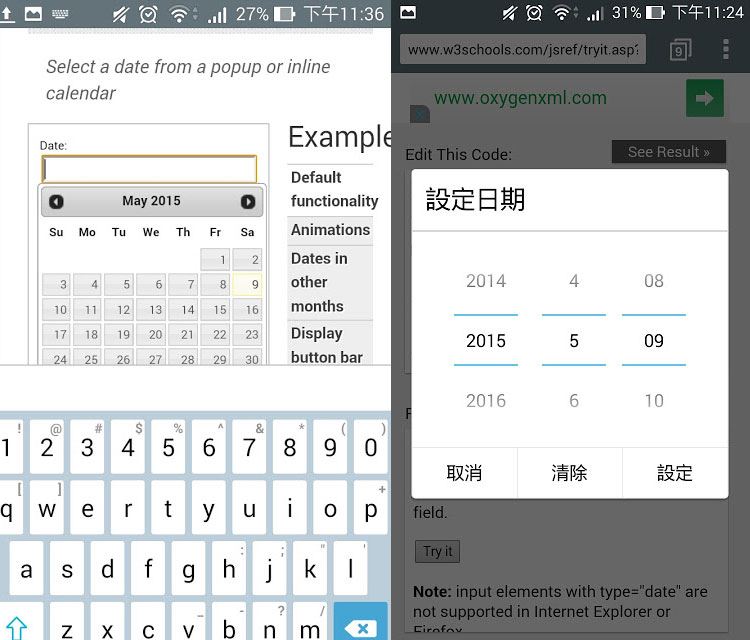The width and height of the screenshot is (750, 640).
Task: Open the browser tabs switcher icon
Action: pyautogui.click(x=681, y=49)
